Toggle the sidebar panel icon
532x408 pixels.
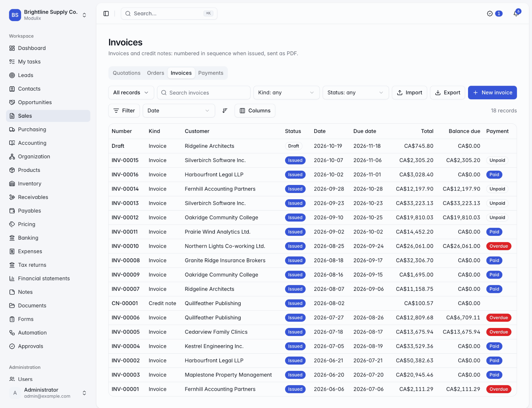click(106, 14)
